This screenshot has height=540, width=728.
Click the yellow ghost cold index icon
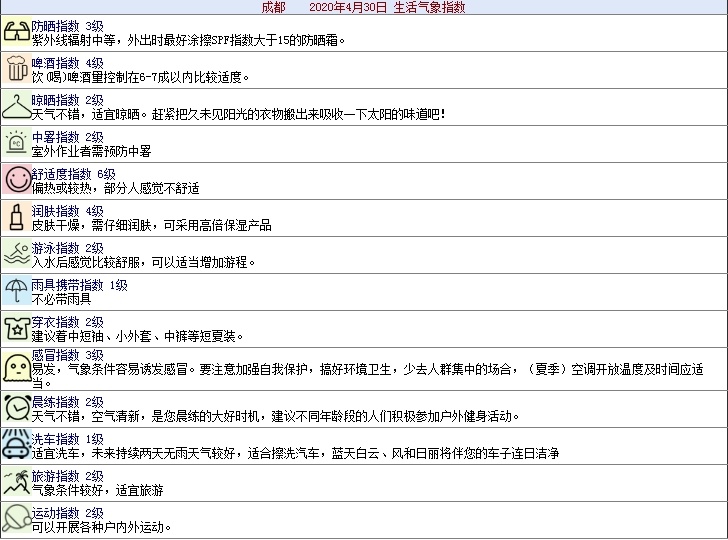pos(16,367)
